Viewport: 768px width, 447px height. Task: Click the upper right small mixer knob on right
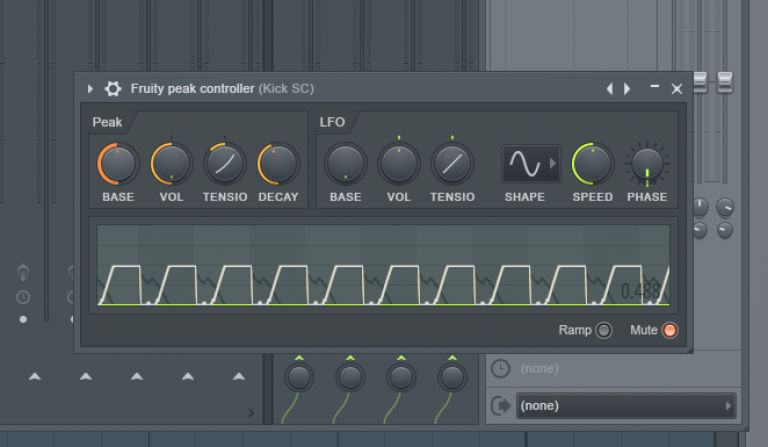tap(725, 207)
